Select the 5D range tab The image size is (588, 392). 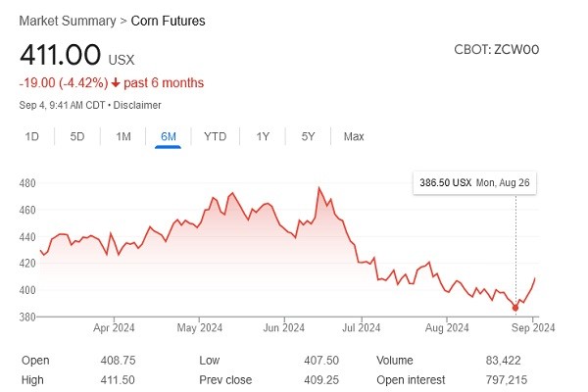tap(77, 136)
